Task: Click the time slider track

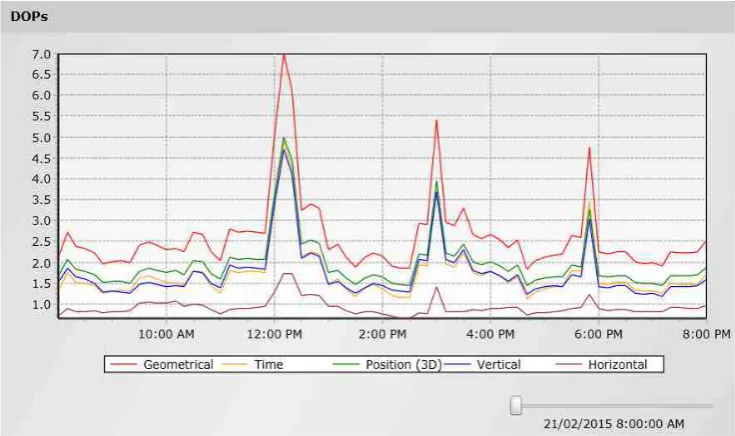Action: 612,406
